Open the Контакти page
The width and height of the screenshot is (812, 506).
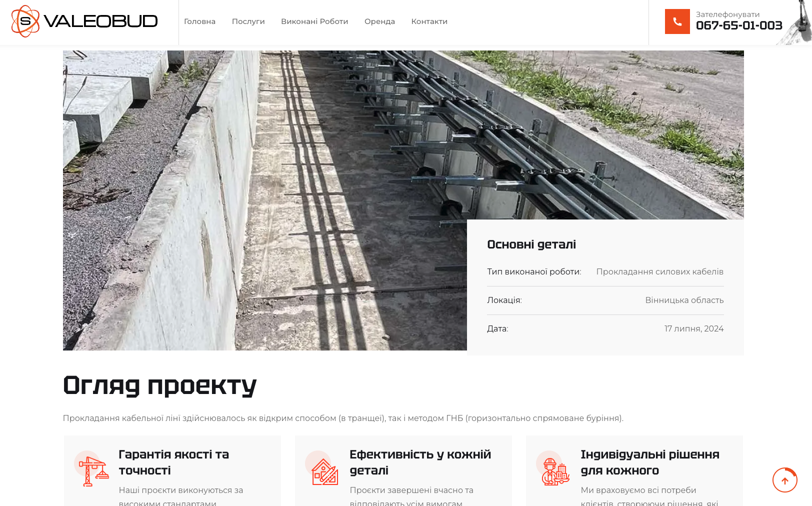(429, 21)
